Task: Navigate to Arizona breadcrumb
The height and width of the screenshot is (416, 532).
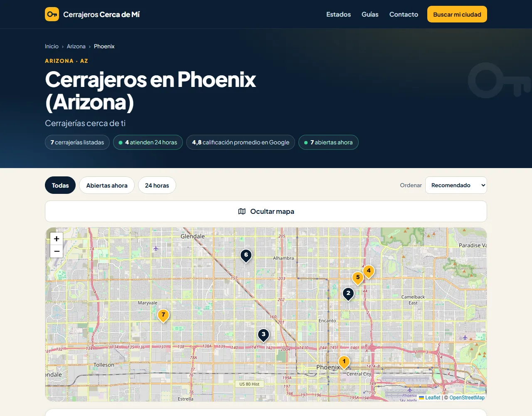Action: click(x=76, y=47)
